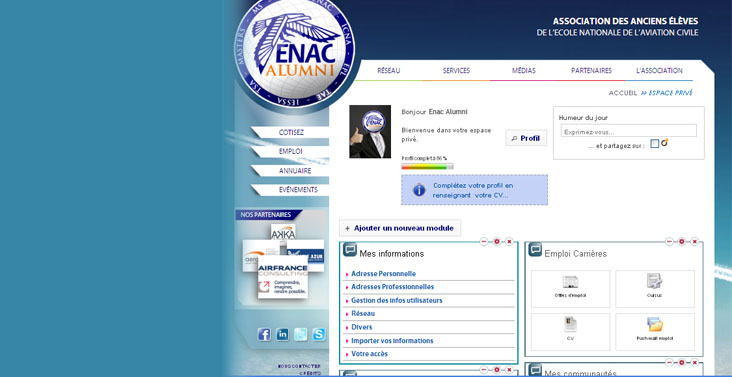Focus the Exprimez-vous mood input field

tap(628, 131)
